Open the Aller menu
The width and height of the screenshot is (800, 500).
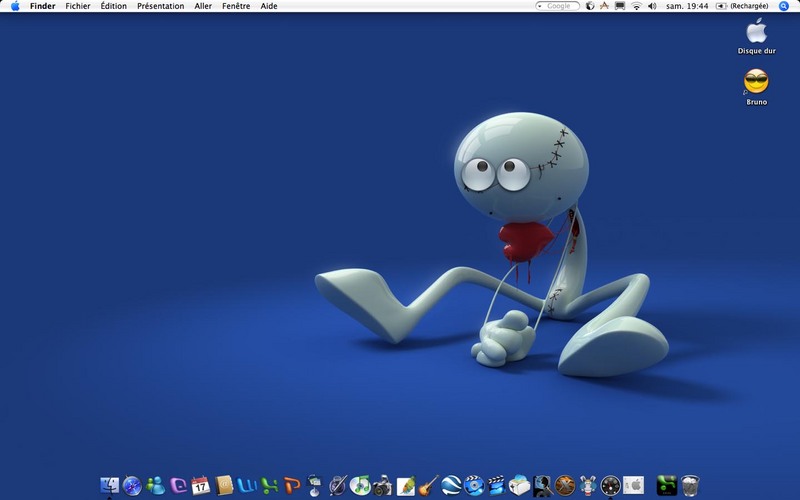point(203,6)
